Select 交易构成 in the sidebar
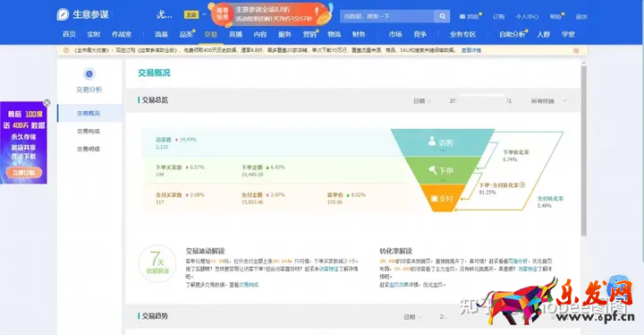644x335 pixels. tap(89, 132)
